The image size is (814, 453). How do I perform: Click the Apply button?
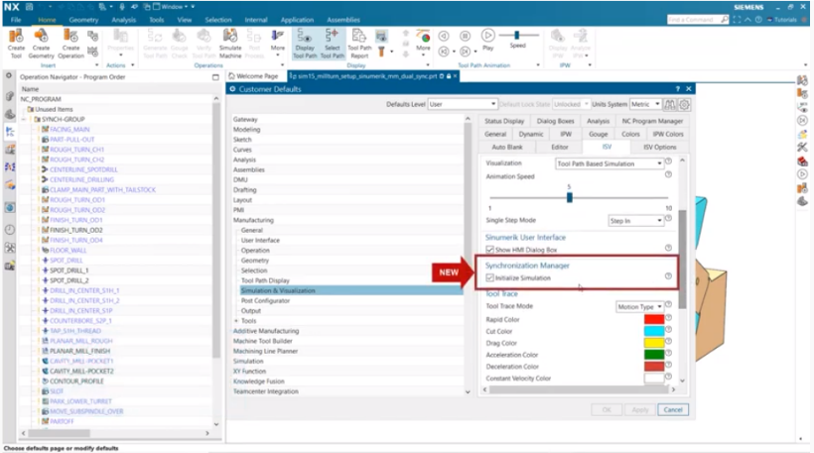[x=640, y=409]
